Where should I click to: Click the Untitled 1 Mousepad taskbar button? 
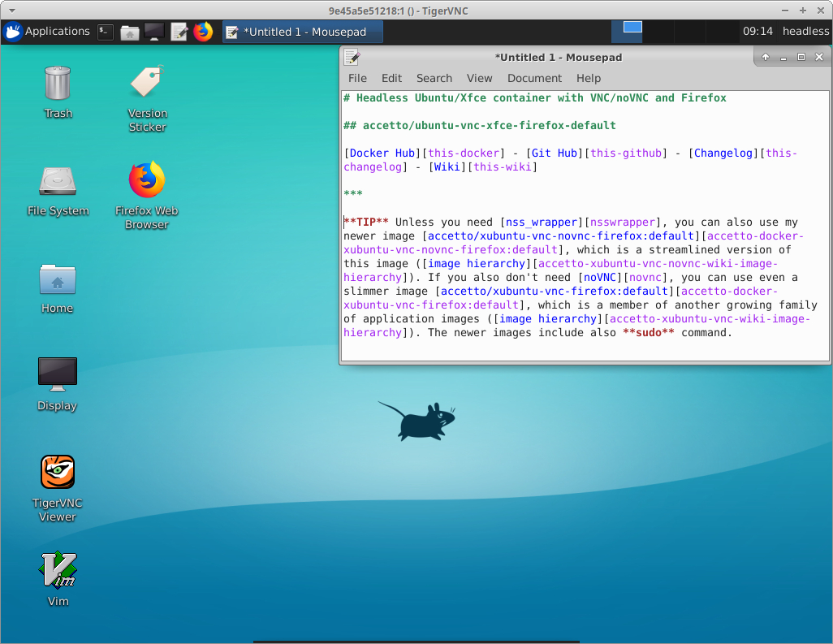(x=302, y=32)
